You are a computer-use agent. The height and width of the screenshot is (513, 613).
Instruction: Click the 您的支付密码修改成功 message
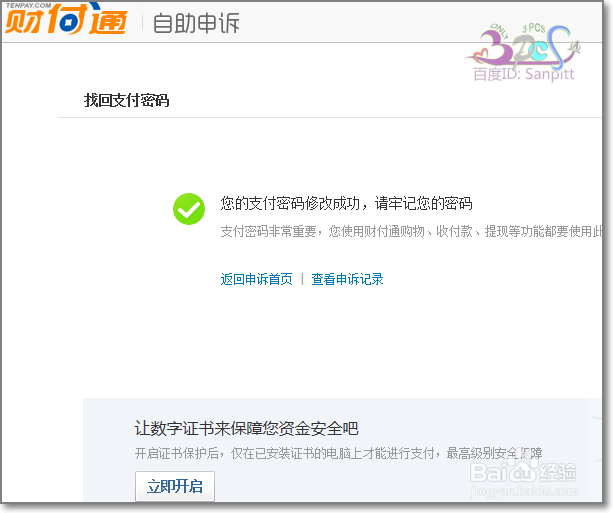[x=346, y=203]
